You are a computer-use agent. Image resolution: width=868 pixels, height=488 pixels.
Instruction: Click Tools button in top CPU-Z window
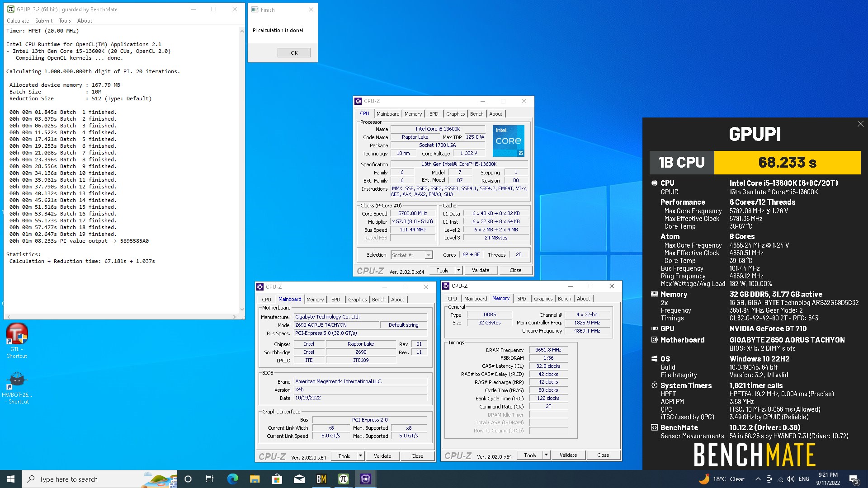pos(442,270)
